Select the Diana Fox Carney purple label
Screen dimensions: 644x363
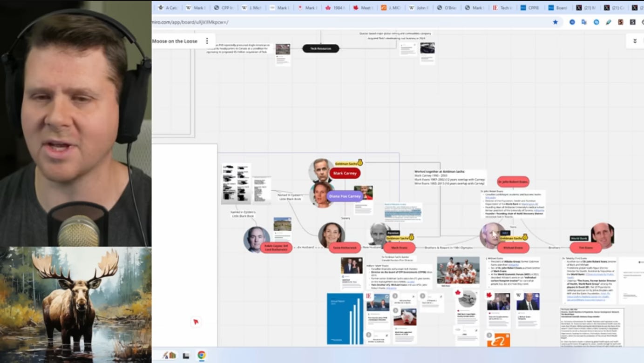[345, 196]
